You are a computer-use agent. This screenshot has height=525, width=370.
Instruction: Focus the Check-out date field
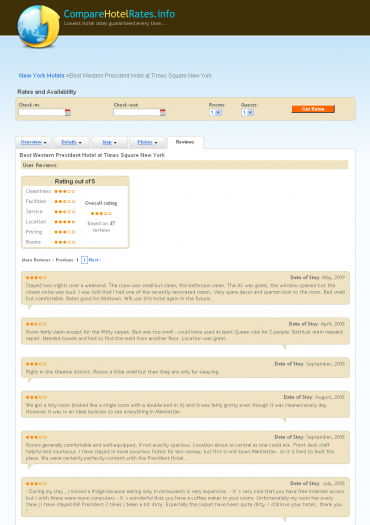(137, 112)
